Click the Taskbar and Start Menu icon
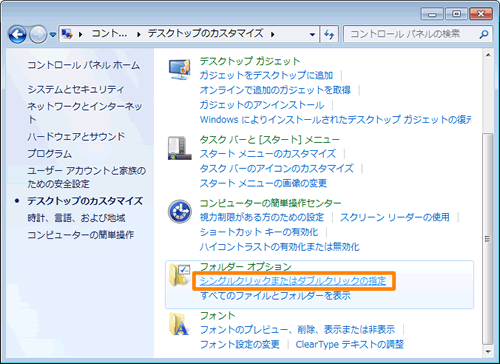The image size is (500, 364). [179, 148]
